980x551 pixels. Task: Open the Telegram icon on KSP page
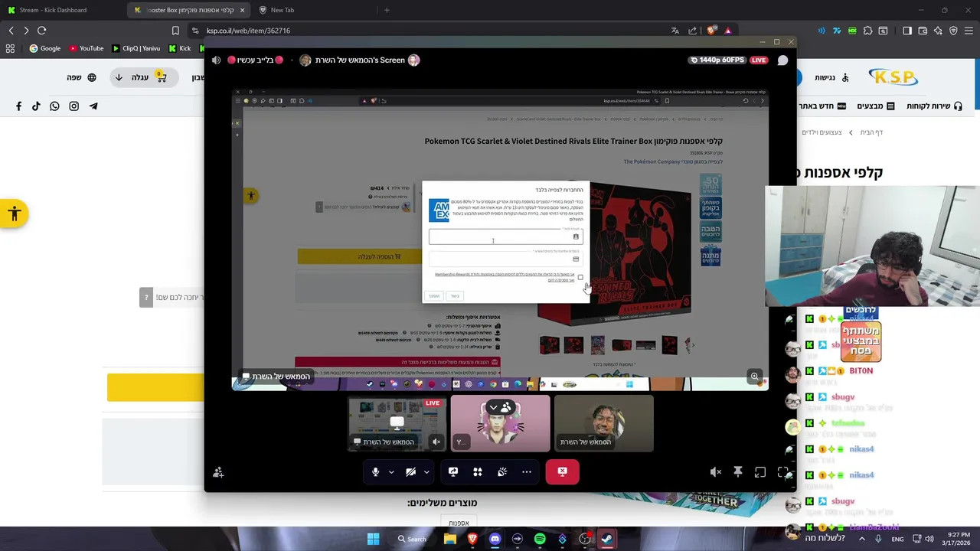coord(93,106)
